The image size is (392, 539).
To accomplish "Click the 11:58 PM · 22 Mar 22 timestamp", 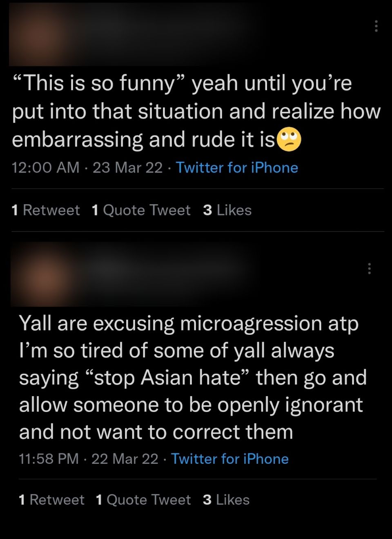I will point(89,459).
